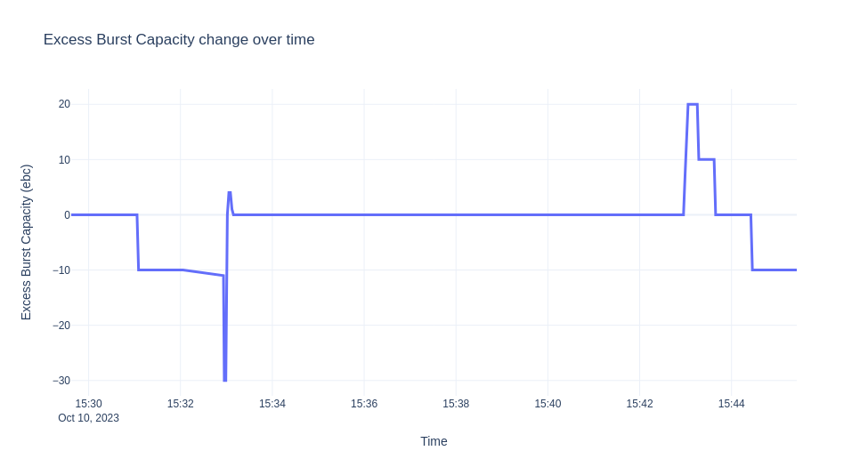This screenshot has width=868, height=467.
Task: Click the y-axis tick label 10
Action: (64, 160)
